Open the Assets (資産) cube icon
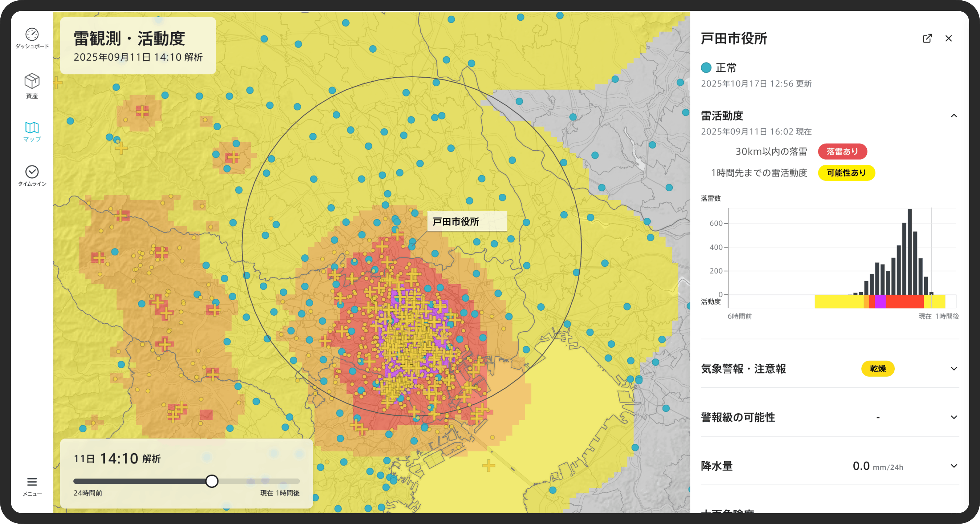980x524 pixels. coord(32,81)
